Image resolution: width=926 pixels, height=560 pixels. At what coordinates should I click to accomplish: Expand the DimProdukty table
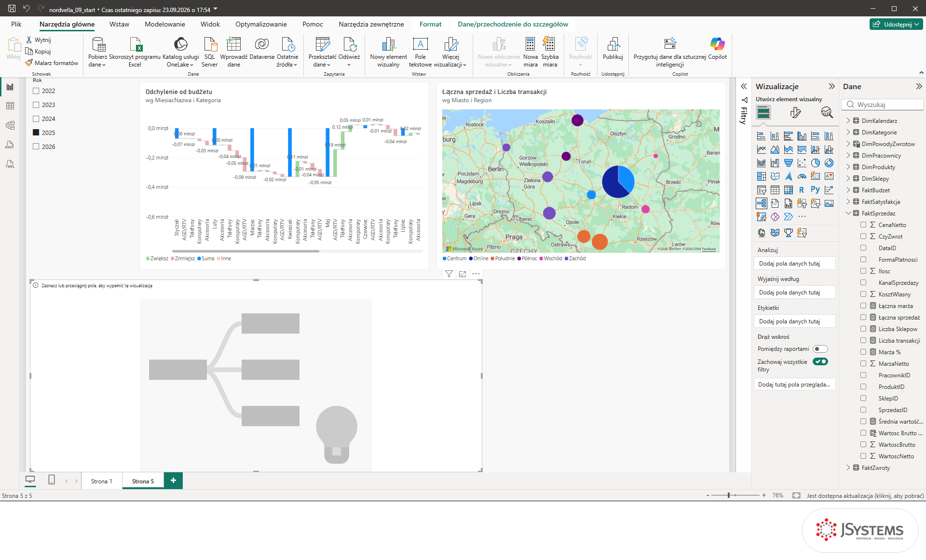(848, 167)
